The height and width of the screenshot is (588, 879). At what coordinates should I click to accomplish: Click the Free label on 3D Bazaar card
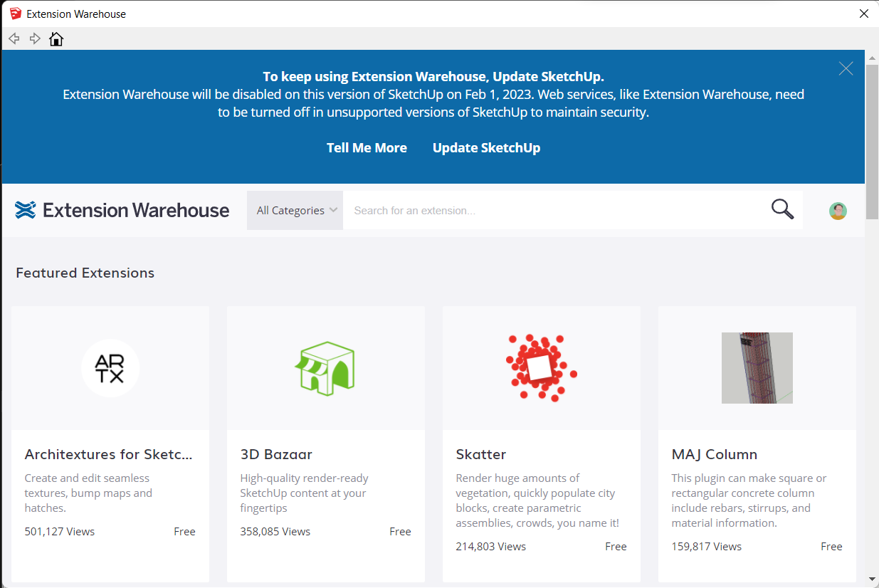(400, 532)
